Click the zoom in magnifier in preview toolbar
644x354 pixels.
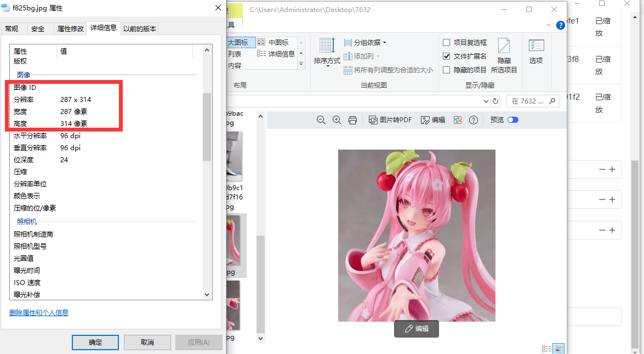pos(337,120)
